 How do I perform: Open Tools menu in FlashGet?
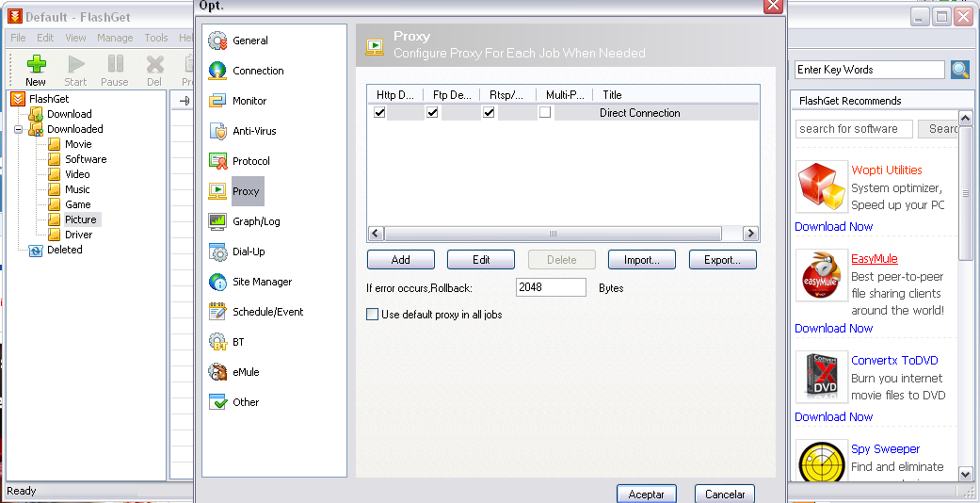(x=156, y=38)
